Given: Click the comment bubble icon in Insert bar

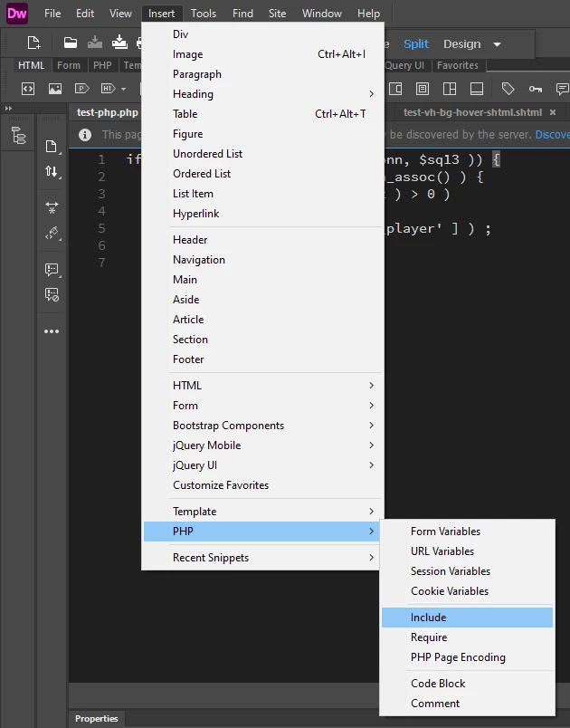Looking at the screenshot, I should (x=562, y=89).
